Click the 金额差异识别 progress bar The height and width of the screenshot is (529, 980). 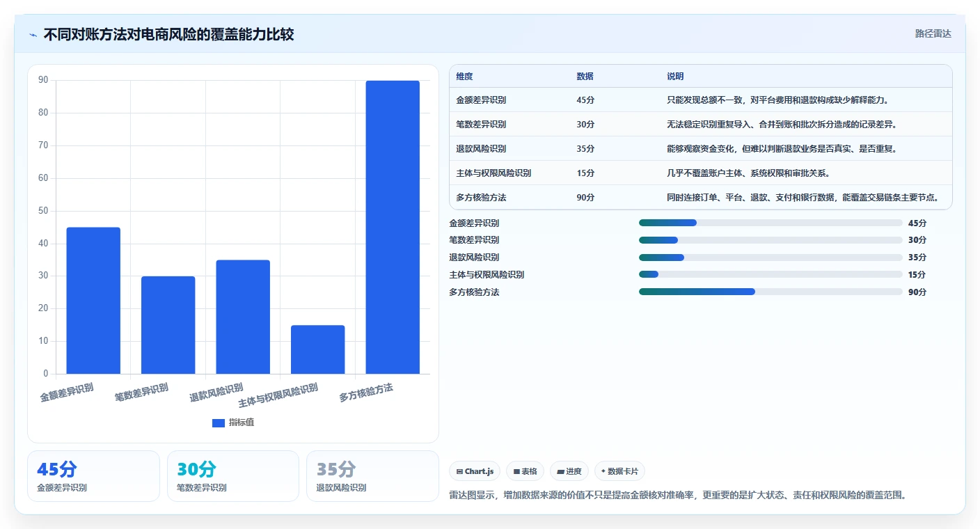[x=770, y=223]
